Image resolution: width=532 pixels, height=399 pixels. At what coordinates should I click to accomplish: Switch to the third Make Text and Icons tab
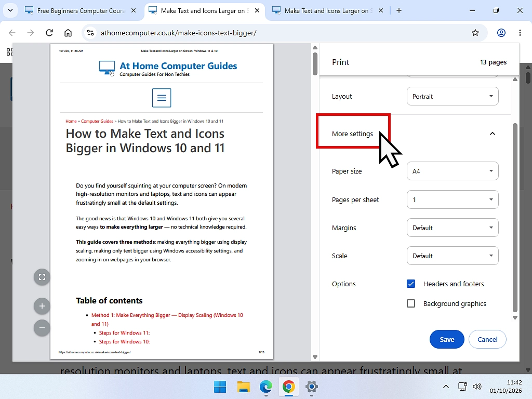tap(327, 10)
